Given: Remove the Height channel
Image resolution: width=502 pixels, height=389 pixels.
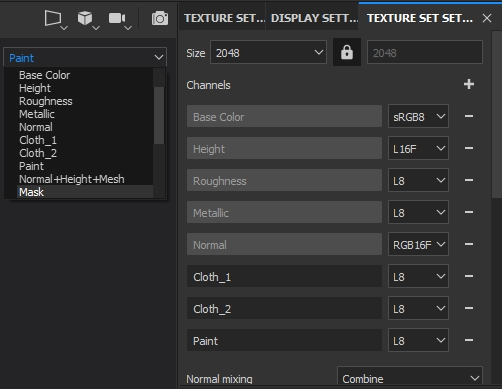Looking at the screenshot, I should point(469,148).
